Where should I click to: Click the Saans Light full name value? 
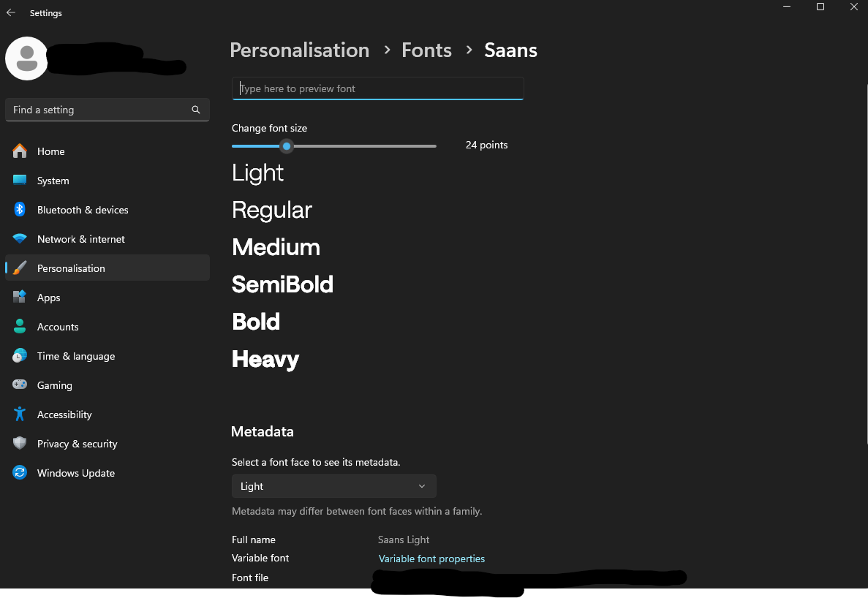(x=404, y=540)
